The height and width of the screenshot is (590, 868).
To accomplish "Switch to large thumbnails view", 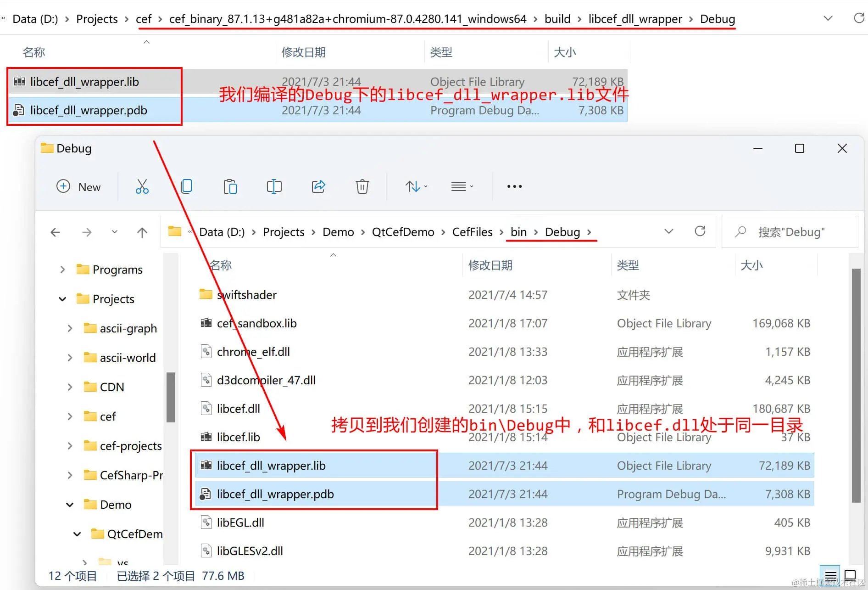I will (850, 575).
